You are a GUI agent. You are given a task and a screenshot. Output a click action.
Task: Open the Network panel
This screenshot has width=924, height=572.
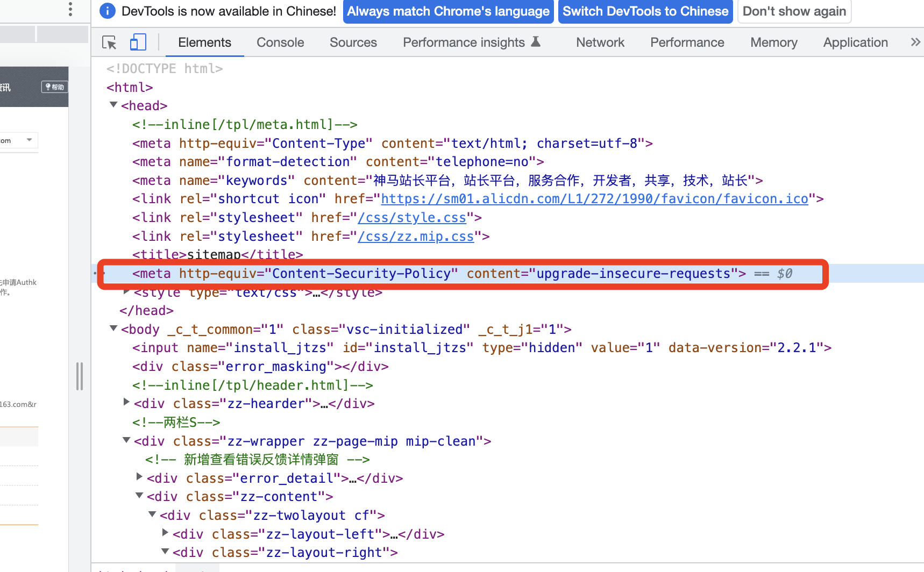tap(600, 42)
